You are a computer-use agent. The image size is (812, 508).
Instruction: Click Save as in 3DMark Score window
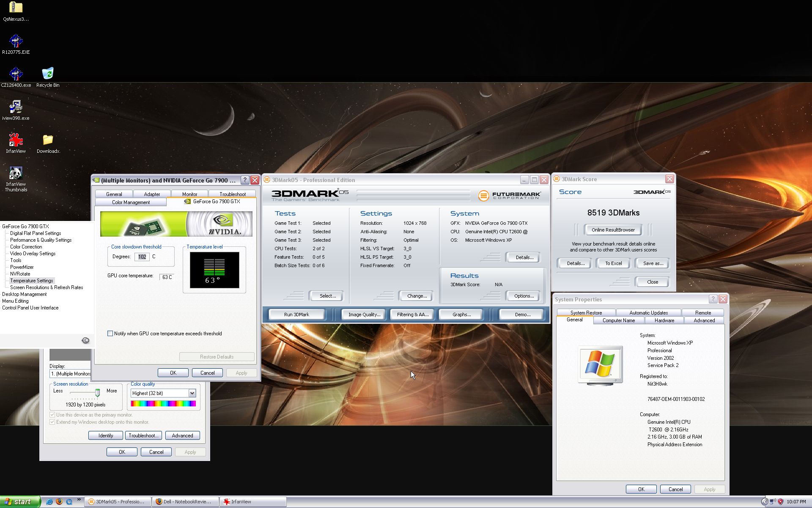coord(653,263)
